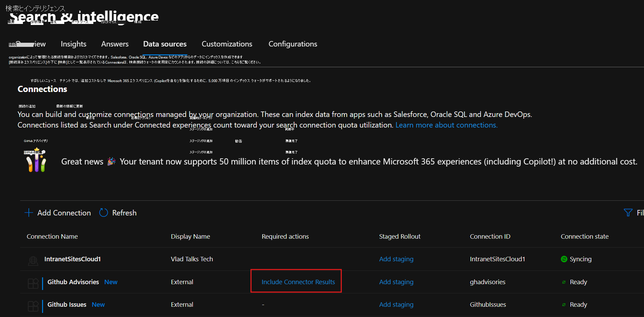This screenshot has width=644, height=317.
Task: Add staging for Github Issues
Action: click(x=396, y=305)
